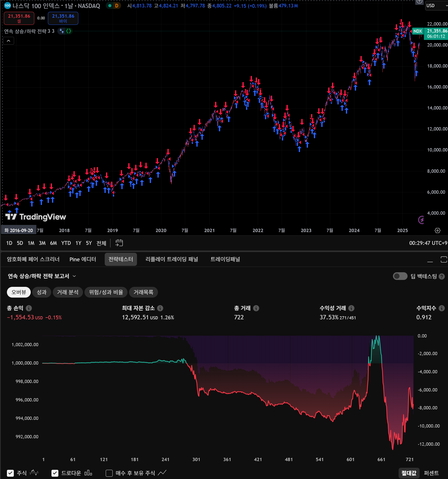Screen dimensions: 448x479
Task: Select the 거래목록 report tab
Action: click(143, 292)
